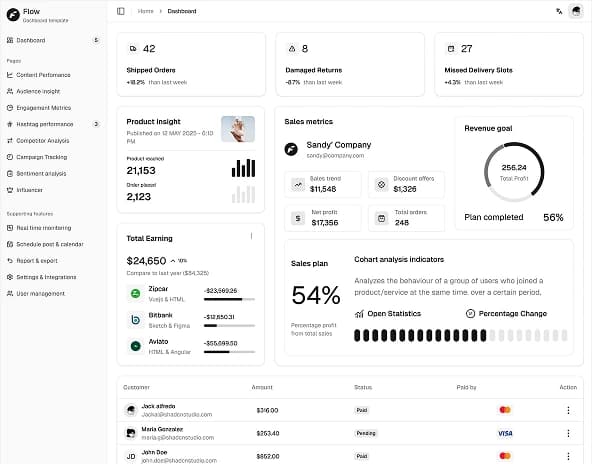Click the Mastercard icon in John Doe row
Viewport: 592px width, 464px height.
pos(505,456)
